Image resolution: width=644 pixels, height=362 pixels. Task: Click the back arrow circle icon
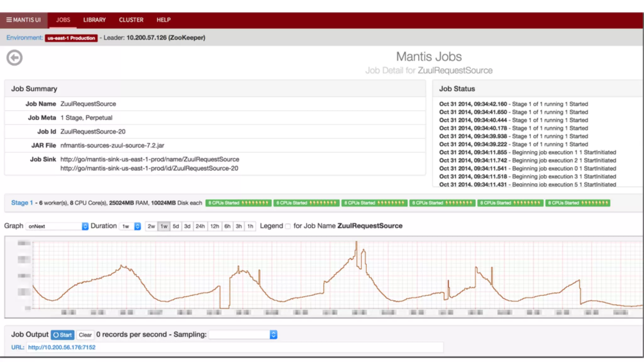[14, 58]
